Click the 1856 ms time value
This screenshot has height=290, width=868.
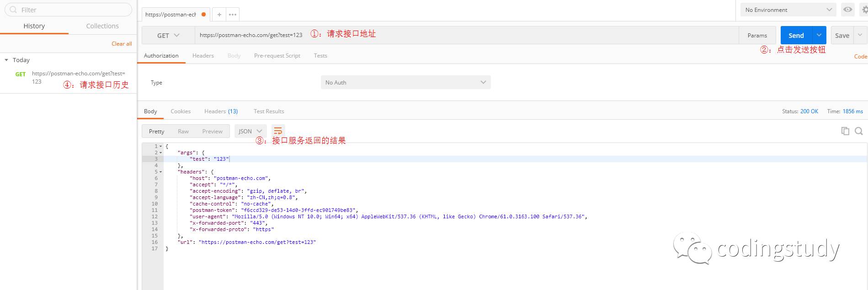coord(853,111)
